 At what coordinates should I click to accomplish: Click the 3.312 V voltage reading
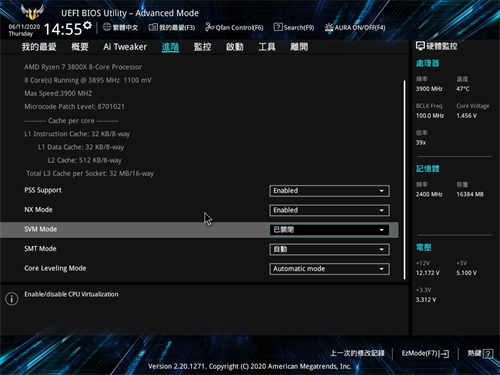[426, 300]
